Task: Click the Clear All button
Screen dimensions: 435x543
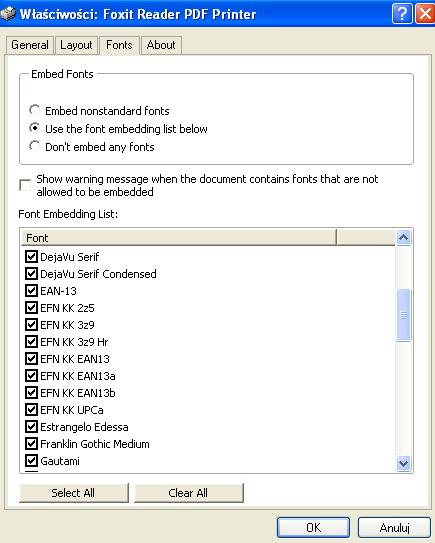Action: 189,493
